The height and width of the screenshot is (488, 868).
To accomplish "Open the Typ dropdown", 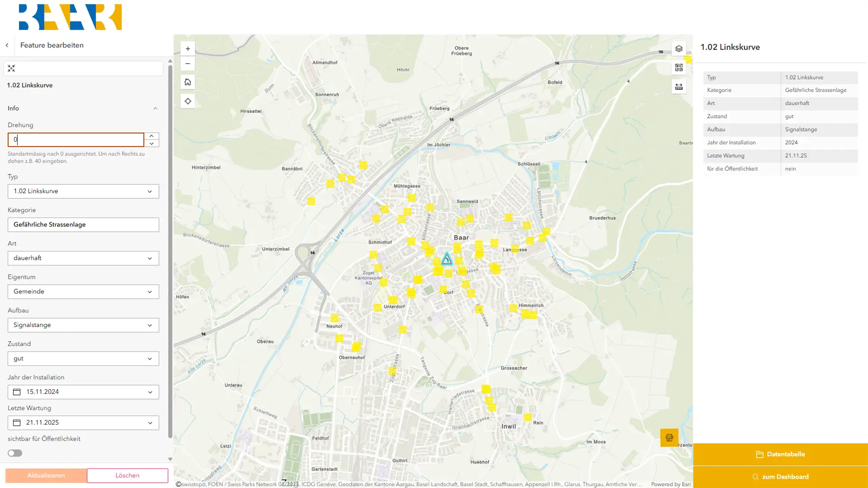I will pos(83,191).
